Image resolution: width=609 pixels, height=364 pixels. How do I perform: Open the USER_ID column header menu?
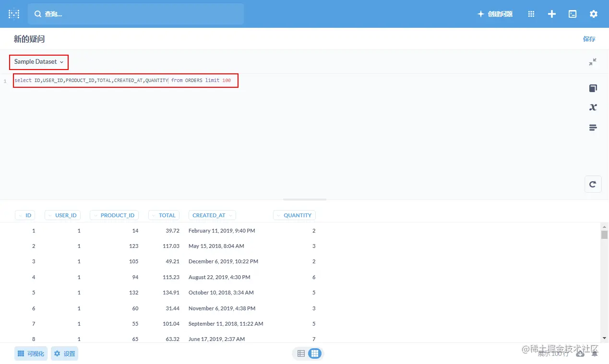click(62, 215)
